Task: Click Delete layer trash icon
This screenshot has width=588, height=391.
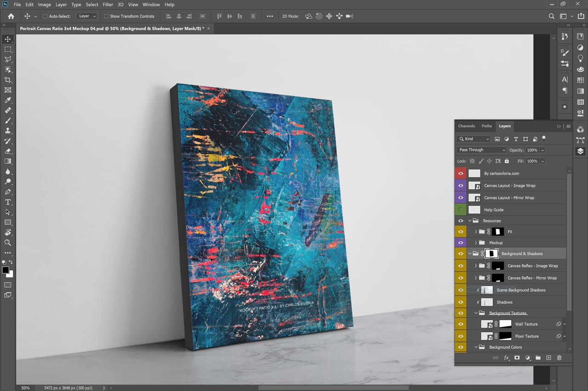Action: pyautogui.click(x=559, y=357)
